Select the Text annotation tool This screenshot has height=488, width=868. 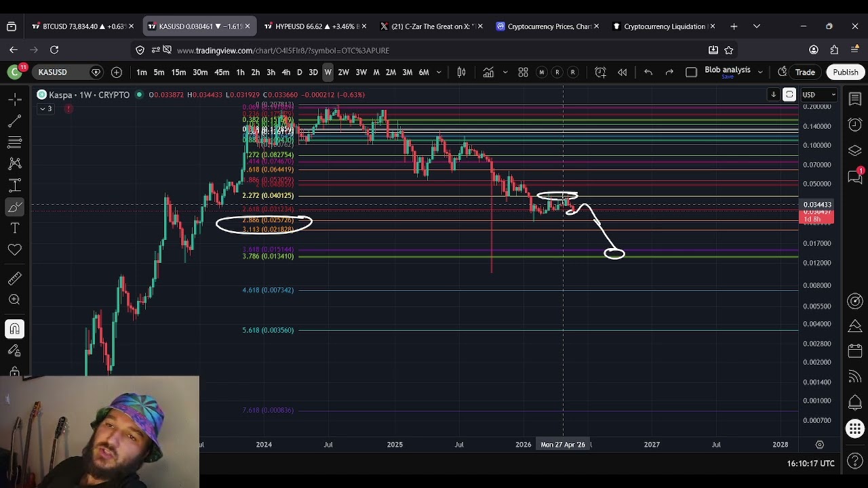pyautogui.click(x=14, y=228)
